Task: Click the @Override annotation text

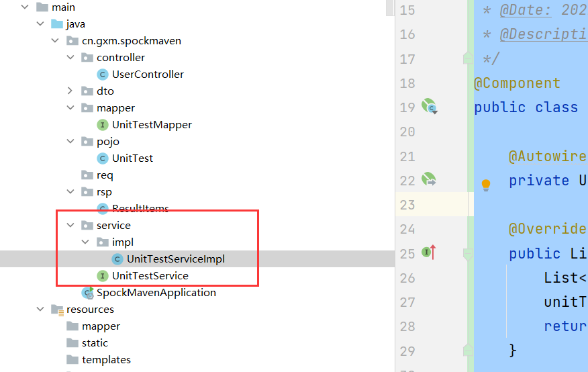Action: (x=548, y=229)
